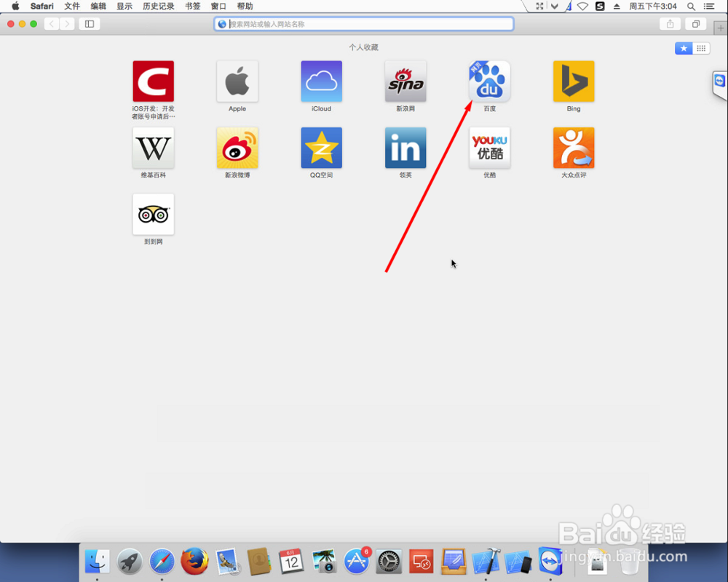728x582 pixels.
Task: Open the Dianping (大众点评) favorite
Action: pos(574,148)
